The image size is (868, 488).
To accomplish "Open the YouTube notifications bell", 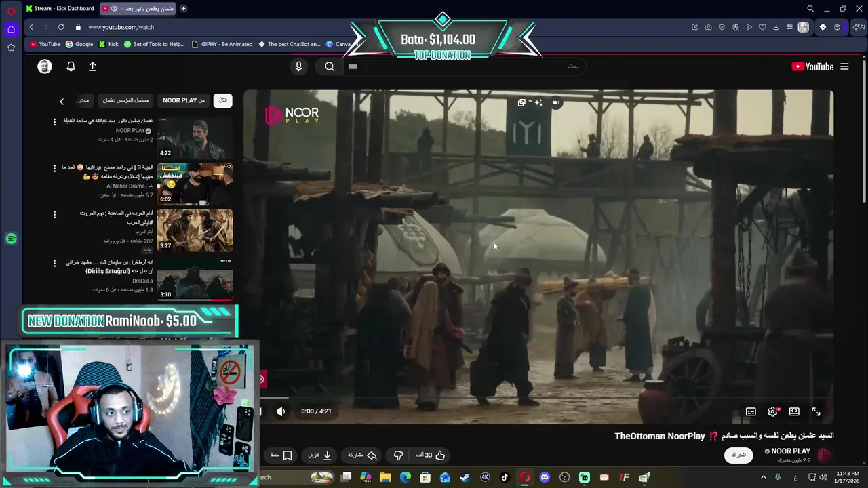I will (71, 66).
